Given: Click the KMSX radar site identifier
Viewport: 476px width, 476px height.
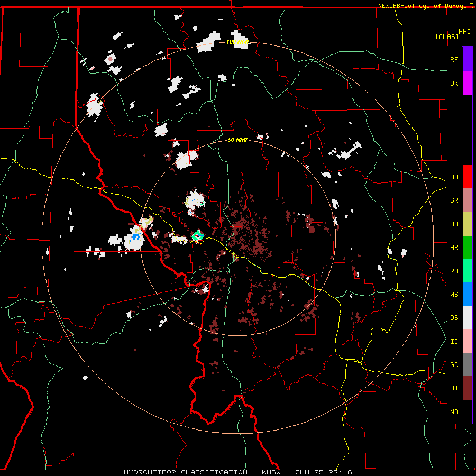Looking at the screenshot, I should click(271, 472).
